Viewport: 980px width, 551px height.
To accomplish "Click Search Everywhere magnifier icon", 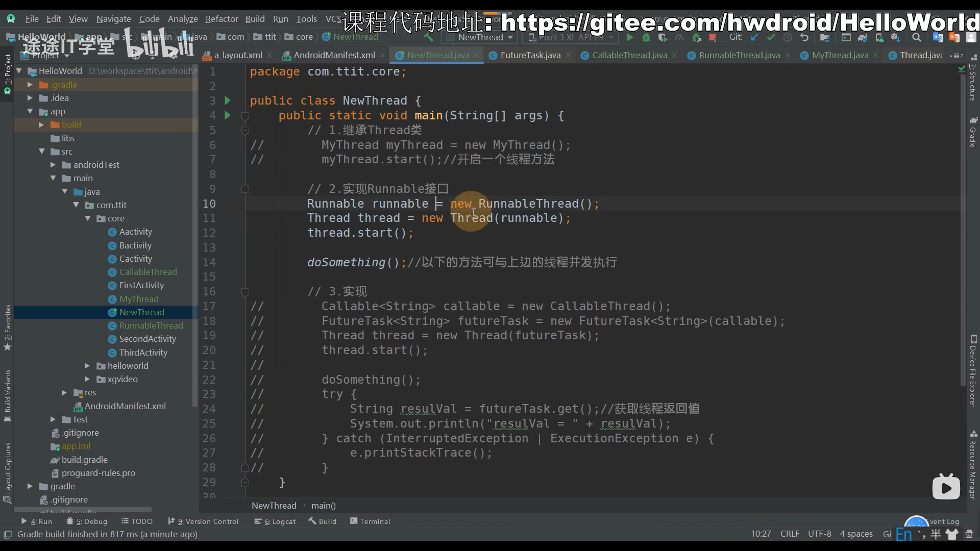I will 917,37.
